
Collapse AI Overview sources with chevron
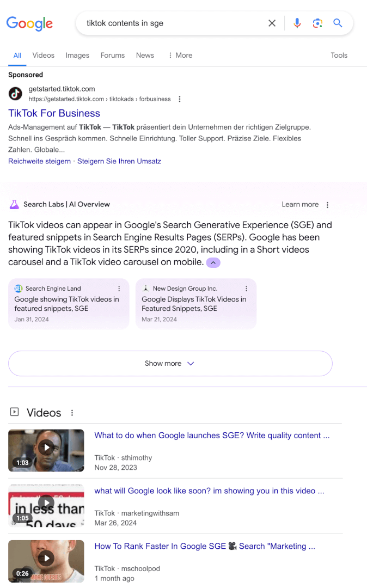click(x=213, y=262)
